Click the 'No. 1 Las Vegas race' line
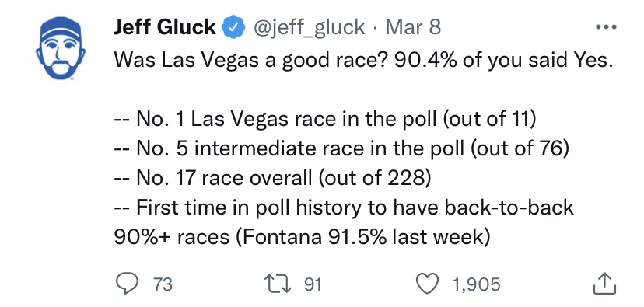The image size is (644, 307). (x=325, y=120)
